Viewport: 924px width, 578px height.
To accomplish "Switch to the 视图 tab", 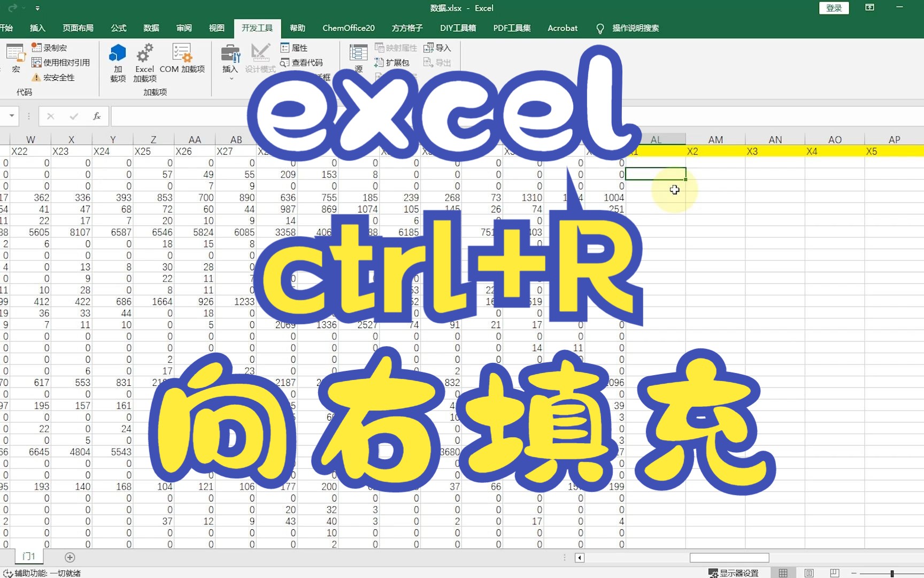I will click(x=217, y=28).
